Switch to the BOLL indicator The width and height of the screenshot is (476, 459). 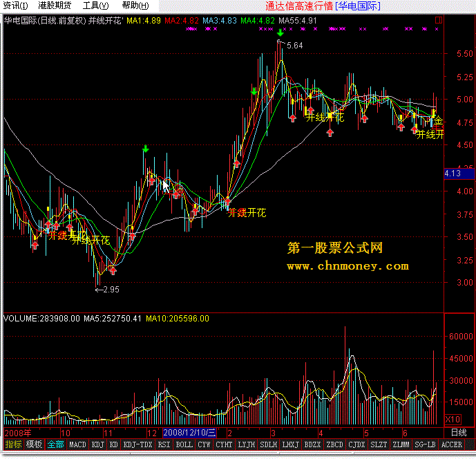pos(184,444)
